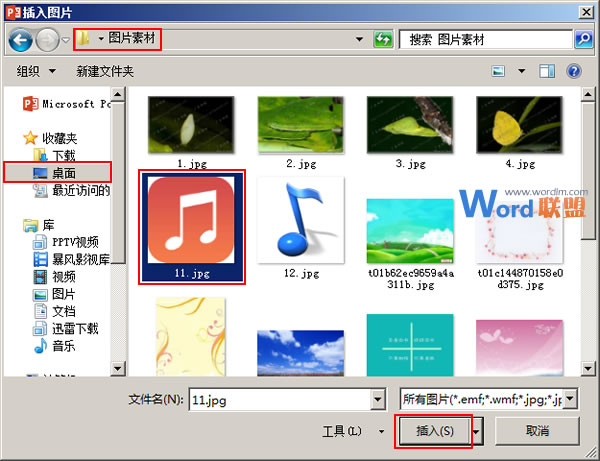Create a new folder with 新建文件夹
The image size is (600, 461).
click(105, 71)
